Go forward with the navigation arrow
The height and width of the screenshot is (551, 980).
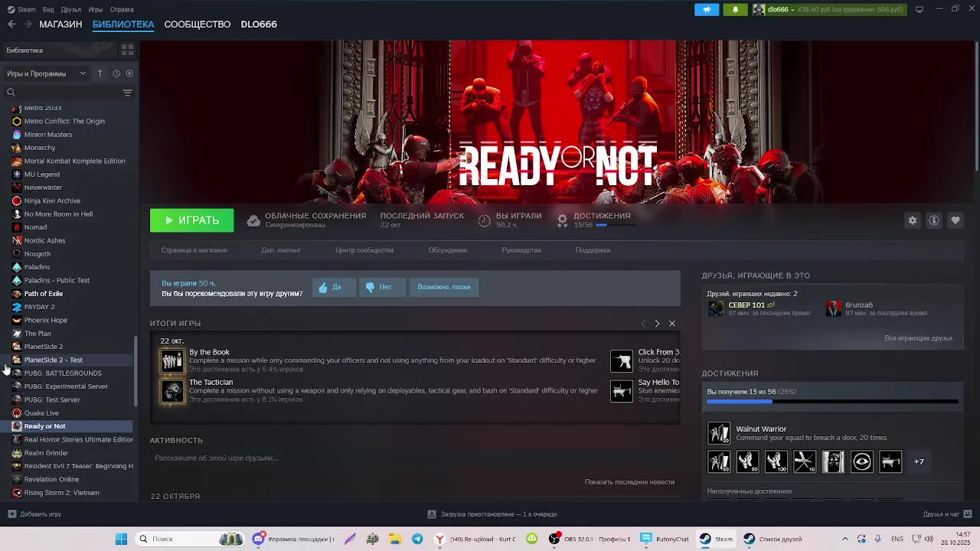click(x=28, y=24)
